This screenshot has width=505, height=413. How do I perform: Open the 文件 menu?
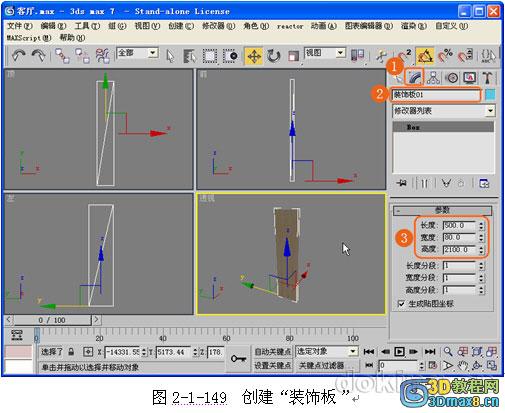[x=19, y=26]
